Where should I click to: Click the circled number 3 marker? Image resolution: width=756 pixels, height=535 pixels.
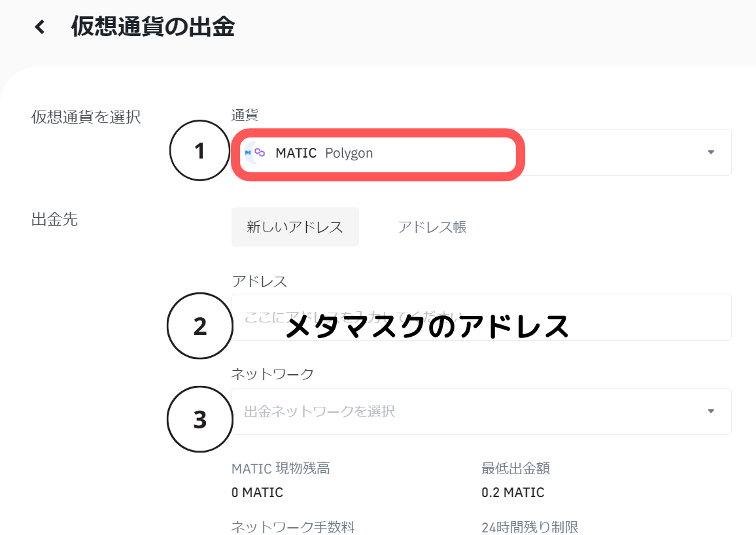coord(200,420)
